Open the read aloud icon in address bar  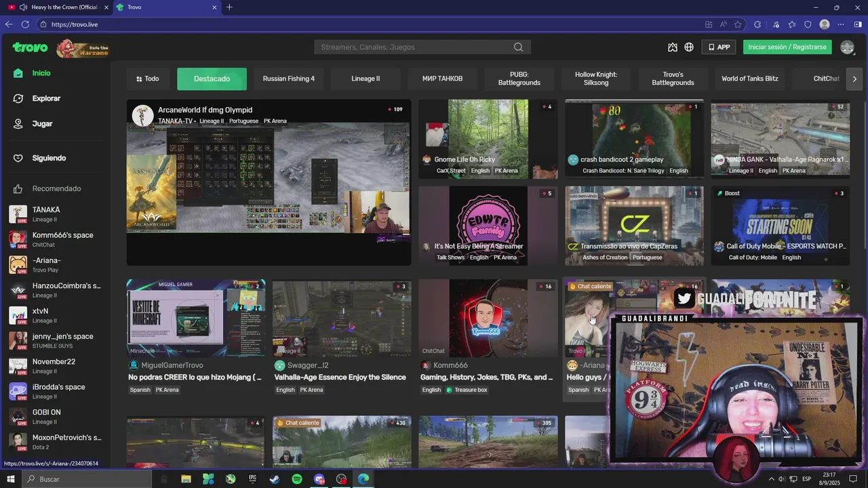(x=723, y=24)
